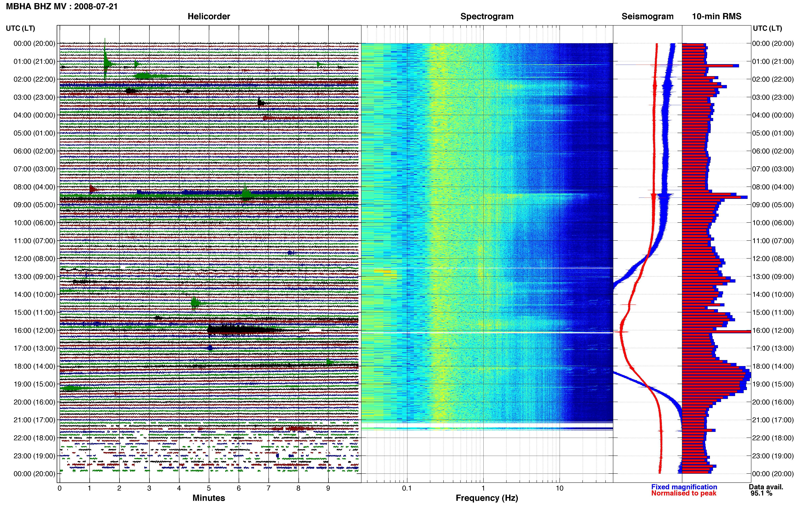Click right-side time label 09:00 (05:00)

pos(773,205)
